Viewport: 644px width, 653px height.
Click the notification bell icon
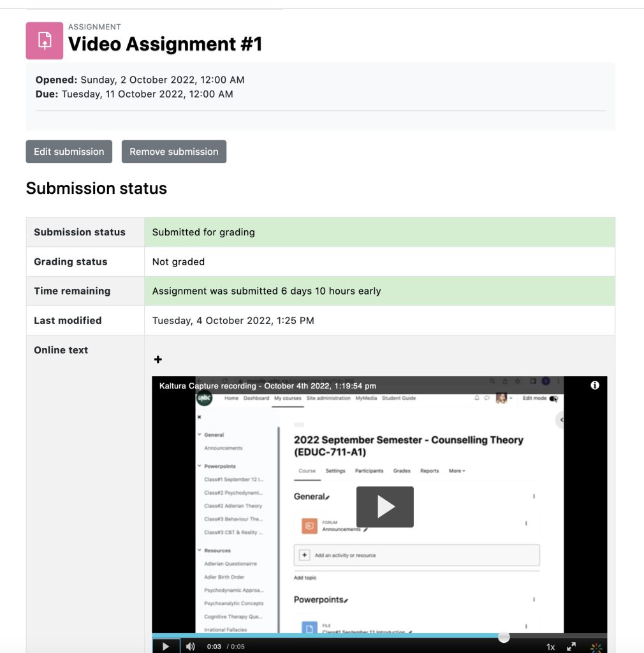click(476, 397)
